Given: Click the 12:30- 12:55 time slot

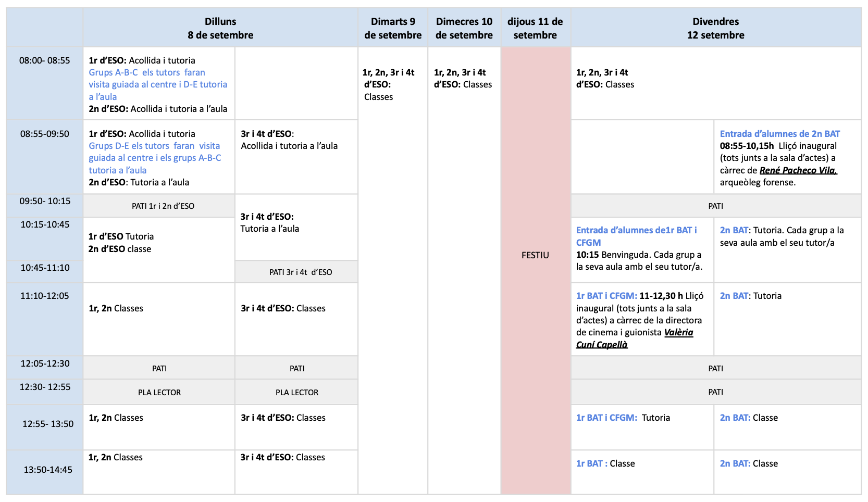Looking at the screenshot, I should (x=45, y=387).
